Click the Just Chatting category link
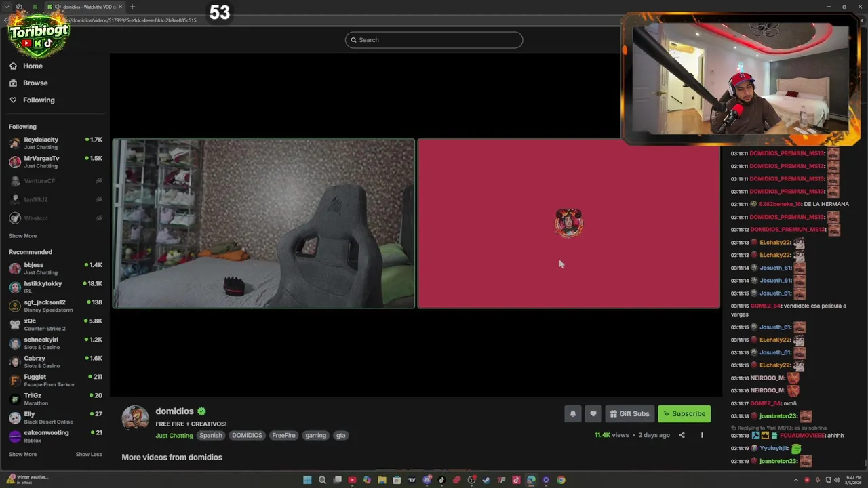Viewport: 868px width, 488px height. pyautogui.click(x=174, y=436)
